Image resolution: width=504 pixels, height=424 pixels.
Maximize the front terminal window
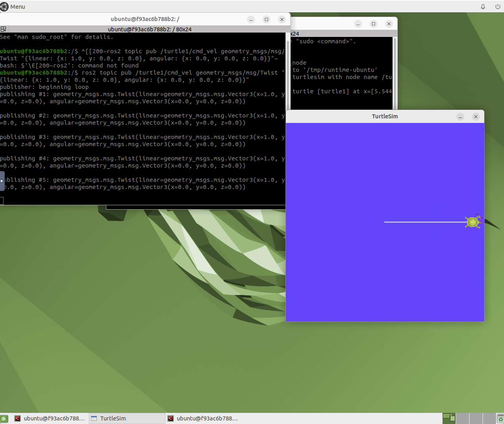point(266,19)
